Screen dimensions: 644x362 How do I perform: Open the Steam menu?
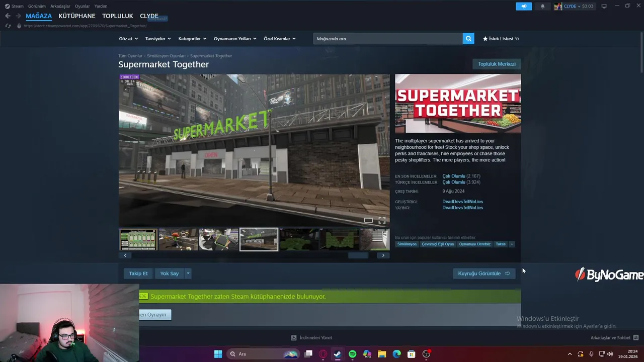(14, 6)
